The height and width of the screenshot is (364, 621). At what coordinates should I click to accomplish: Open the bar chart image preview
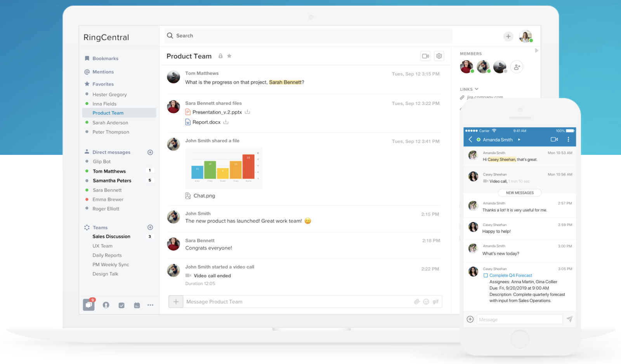point(224,168)
